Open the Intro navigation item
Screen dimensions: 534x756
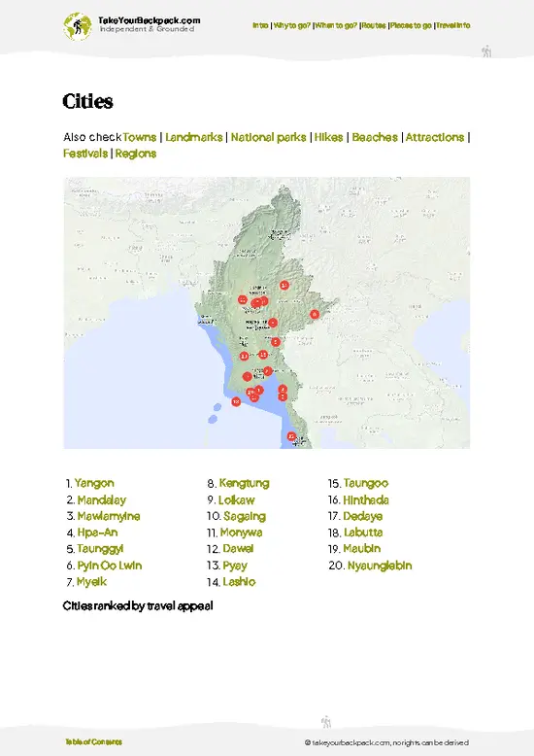tap(260, 25)
